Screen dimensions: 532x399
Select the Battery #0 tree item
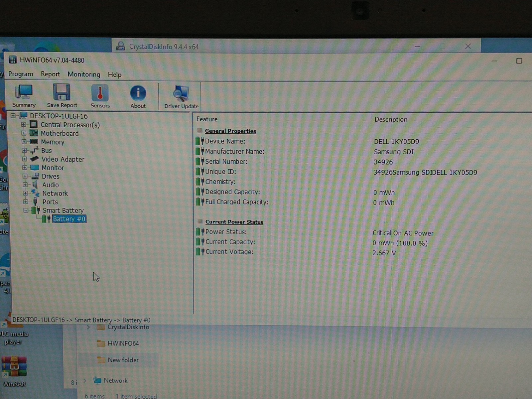click(x=69, y=219)
